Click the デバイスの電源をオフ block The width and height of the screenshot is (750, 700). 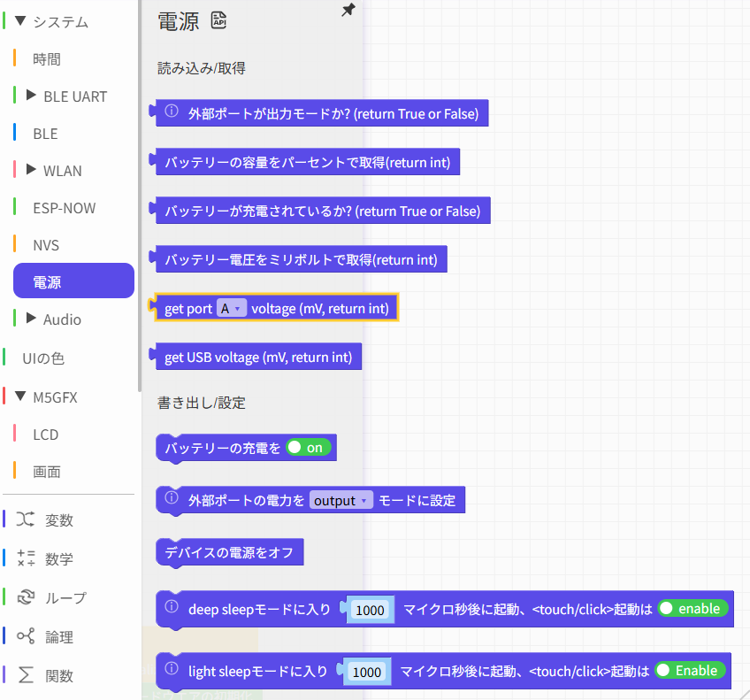click(228, 553)
